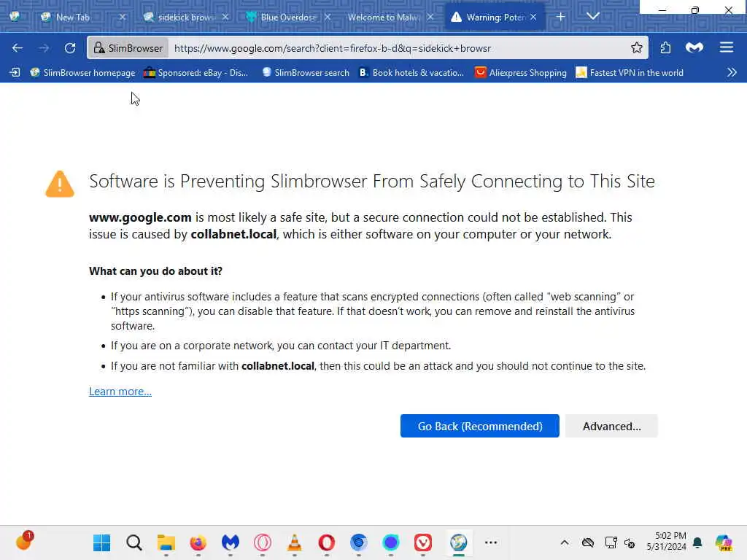The image size is (747, 560).
Task: Open Opera browser from taskbar
Action: 326,542
